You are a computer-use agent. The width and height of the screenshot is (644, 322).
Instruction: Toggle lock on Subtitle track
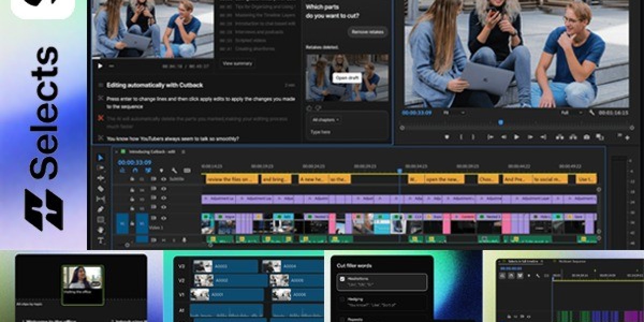click(132, 179)
